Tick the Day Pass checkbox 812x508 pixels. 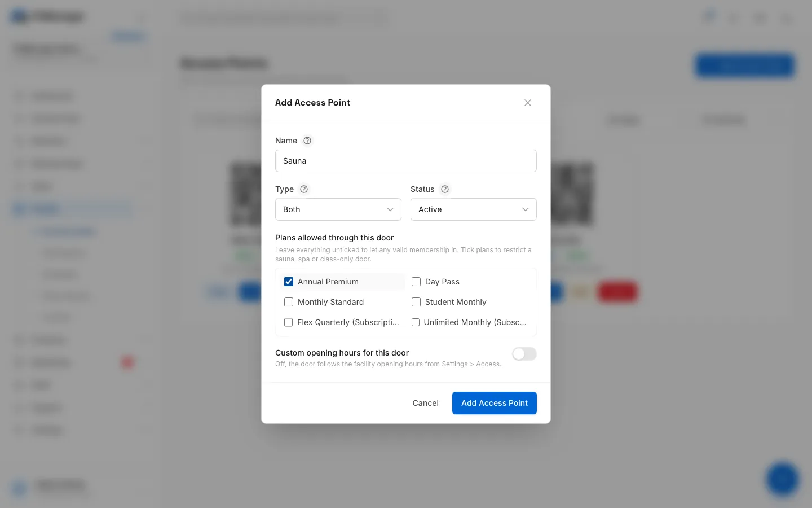416,282
